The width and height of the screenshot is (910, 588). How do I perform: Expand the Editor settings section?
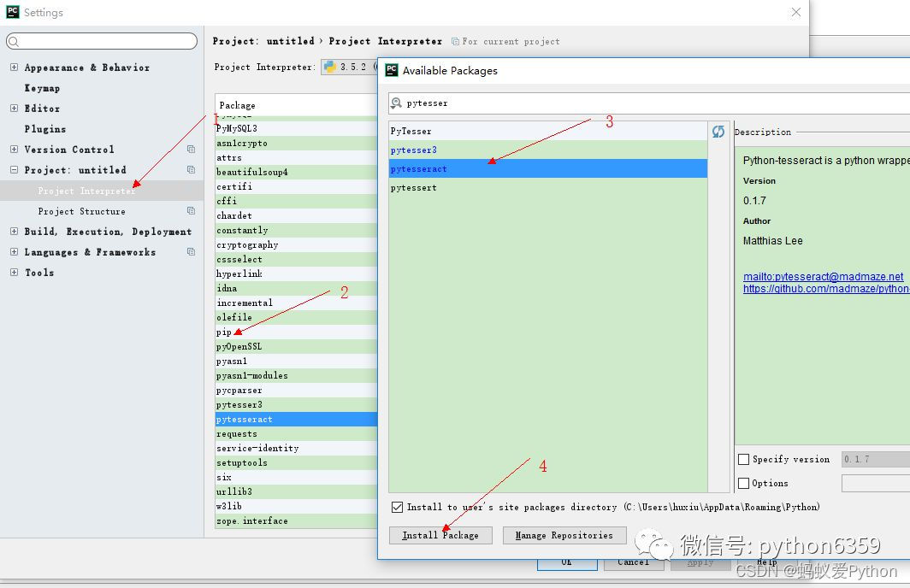pos(14,108)
